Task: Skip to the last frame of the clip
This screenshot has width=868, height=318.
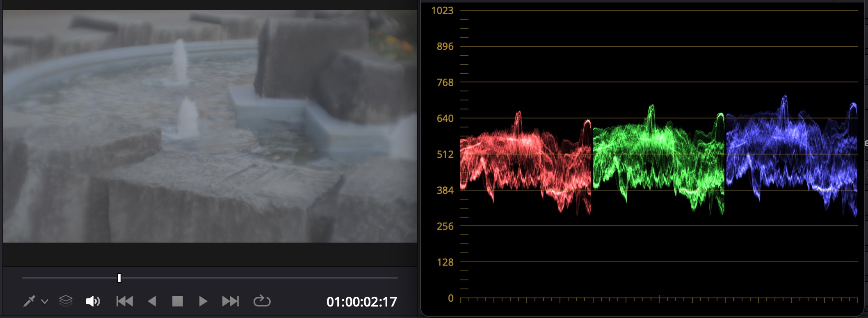Action: coord(230,302)
